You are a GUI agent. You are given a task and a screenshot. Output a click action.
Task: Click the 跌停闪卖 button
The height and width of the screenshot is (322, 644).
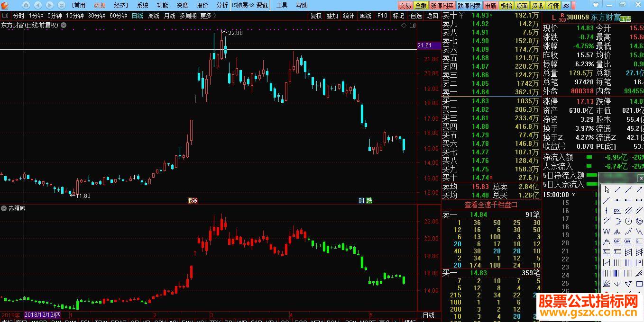469,6
